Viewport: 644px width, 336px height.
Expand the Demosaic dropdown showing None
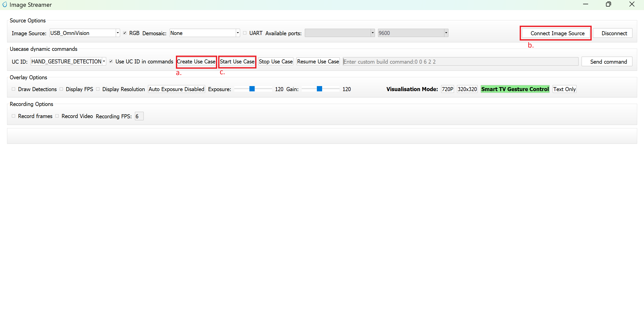[237, 33]
